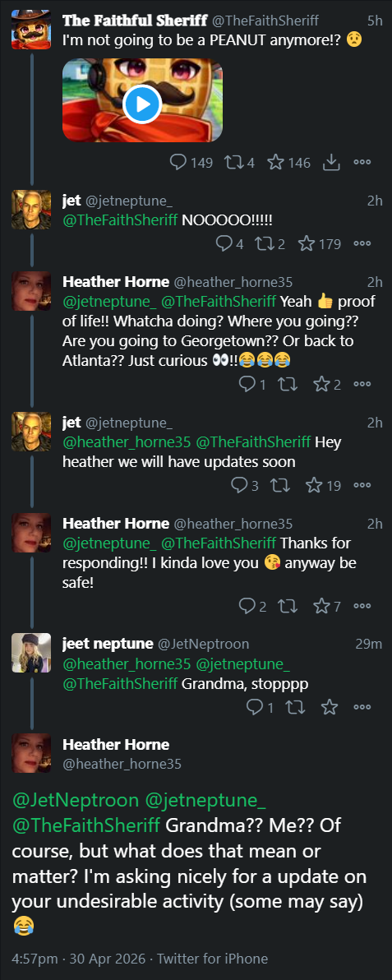Open more options on Grandma stopppp tweet
This screenshot has width=392, height=980.
(x=362, y=707)
